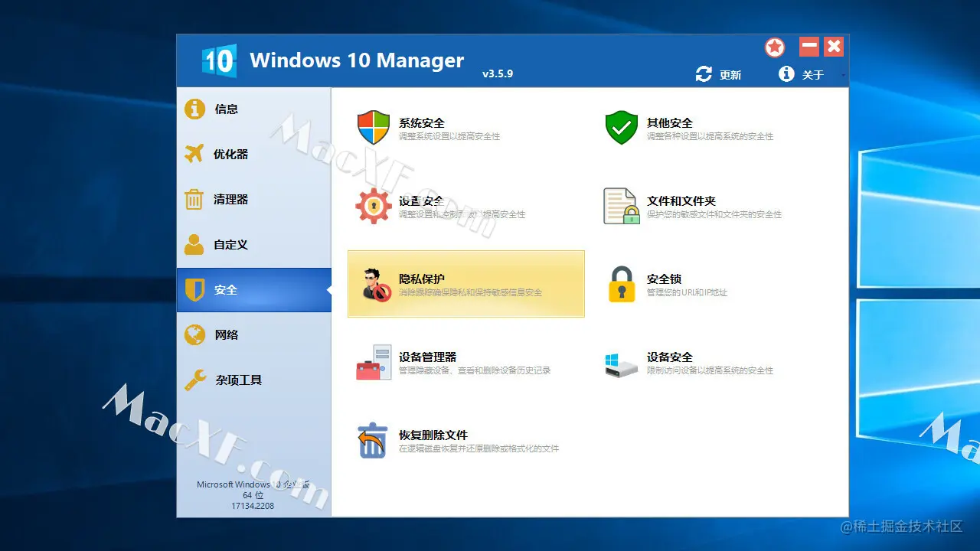This screenshot has height=551, width=980.
Task: Open the 隐私保护 agent icon
Action: point(375,284)
